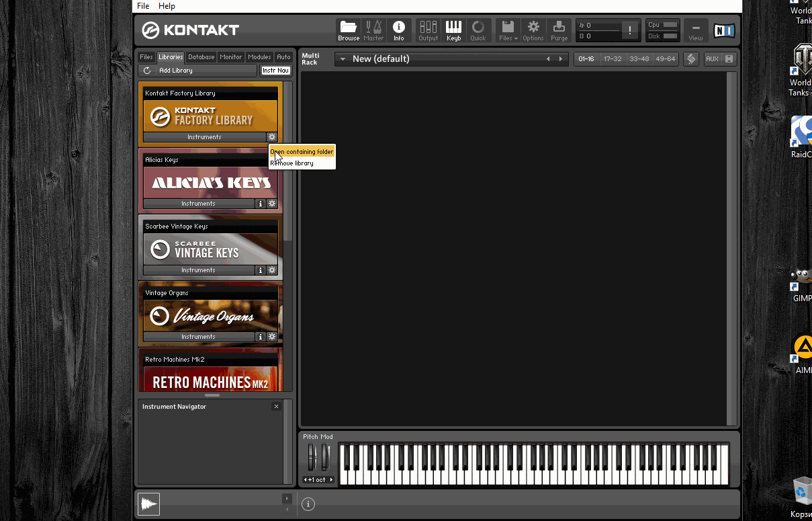Show info for Vintage Organs library
Screen dimensions: 812x521
coord(261,337)
